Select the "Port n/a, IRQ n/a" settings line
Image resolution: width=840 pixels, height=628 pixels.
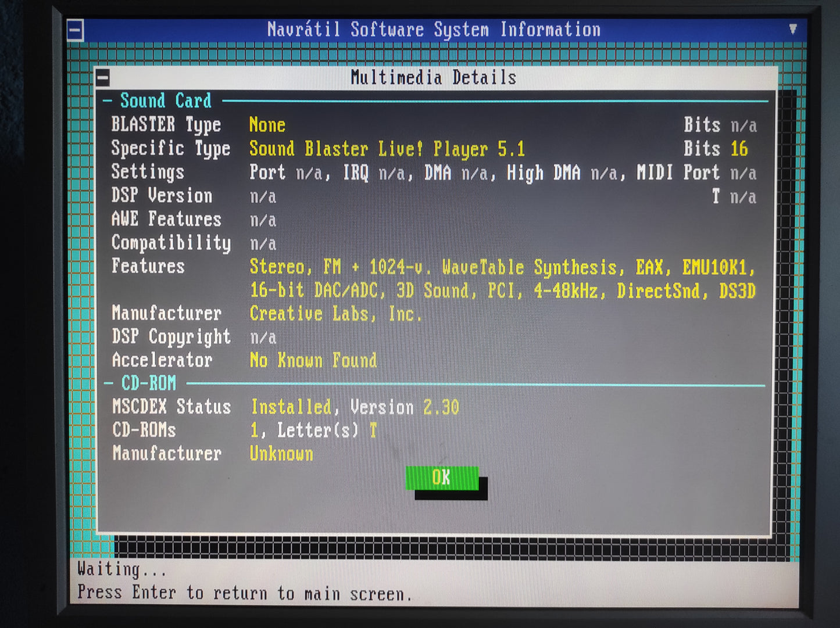(x=503, y=173)
